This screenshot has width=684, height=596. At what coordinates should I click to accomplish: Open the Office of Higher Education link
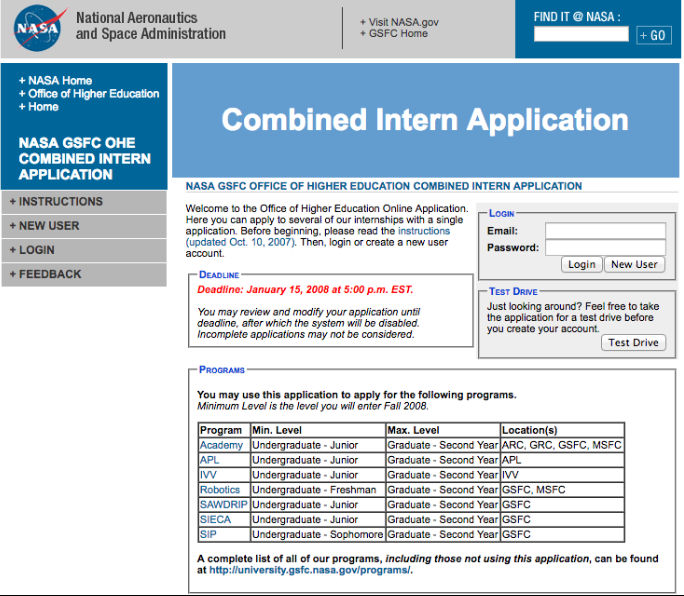[x=89, y=93]
